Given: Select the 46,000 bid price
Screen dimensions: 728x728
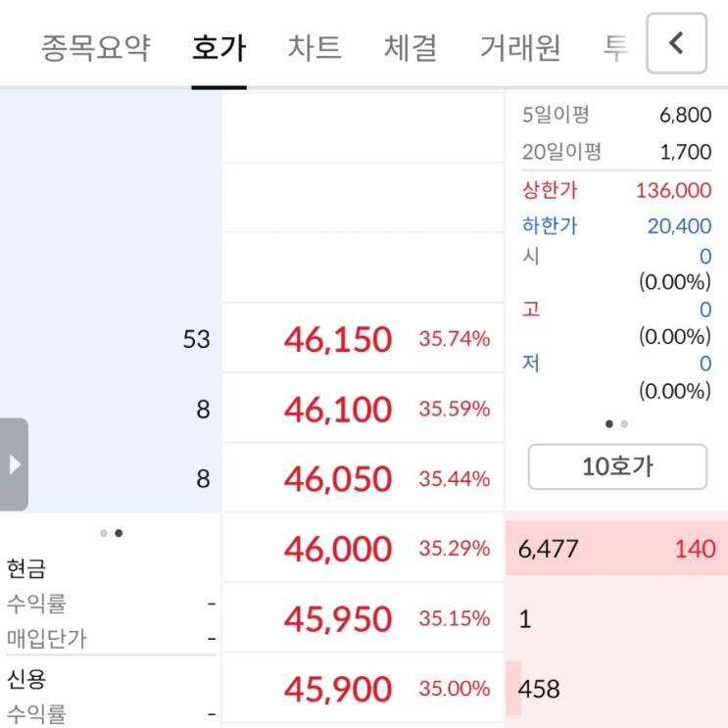Looking at the screenshot, I should (x=338, y=549).
